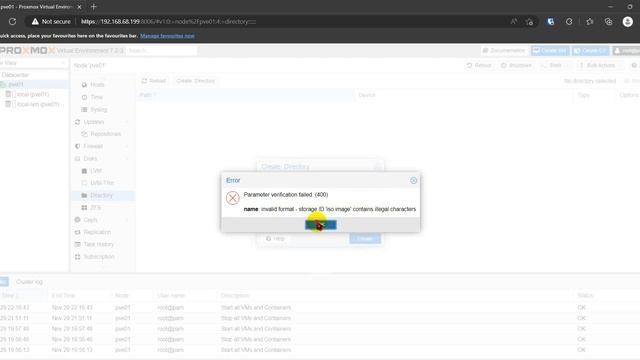
Task: Collapse the Updates section chevron
Action: point(127,122)
